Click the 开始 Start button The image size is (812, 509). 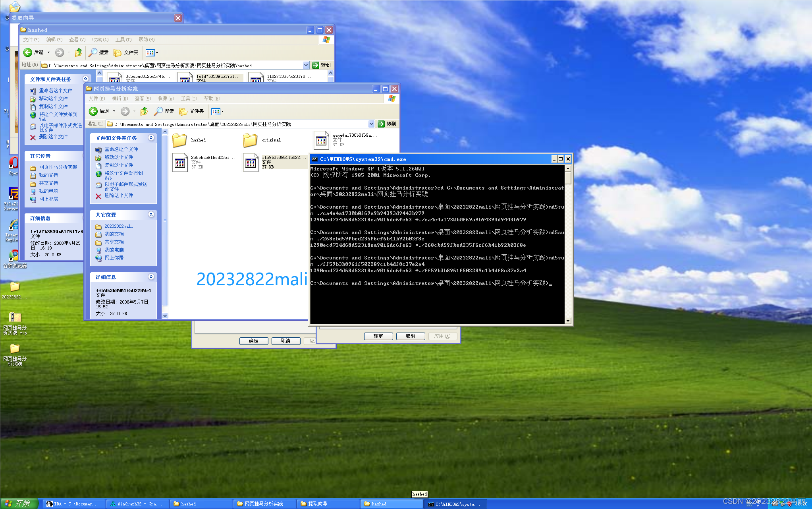click(x=19, y=503)
